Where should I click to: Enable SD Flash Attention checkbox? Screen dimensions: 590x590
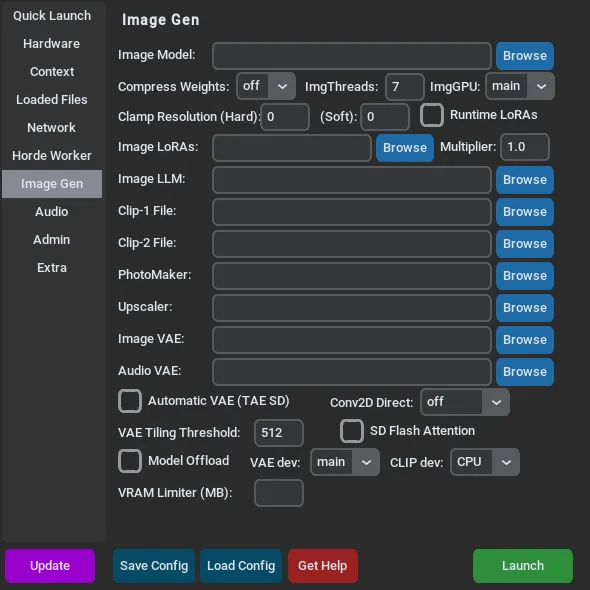(x=352, y=431)
